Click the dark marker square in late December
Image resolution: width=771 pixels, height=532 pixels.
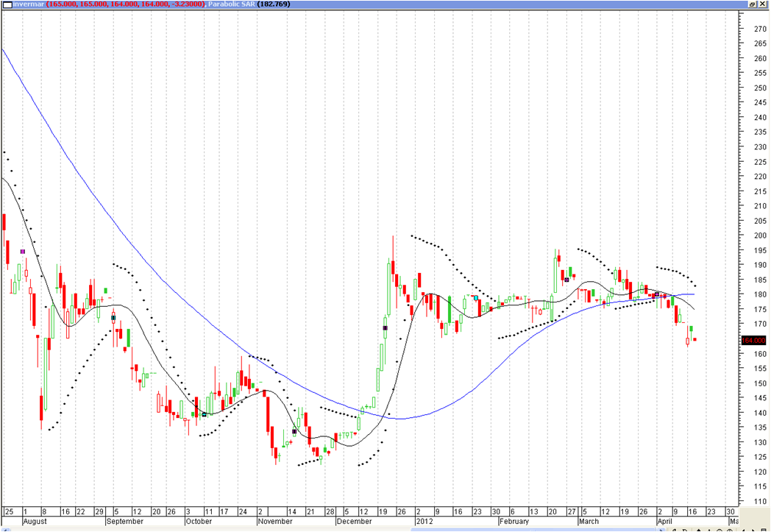coord(385,328)
